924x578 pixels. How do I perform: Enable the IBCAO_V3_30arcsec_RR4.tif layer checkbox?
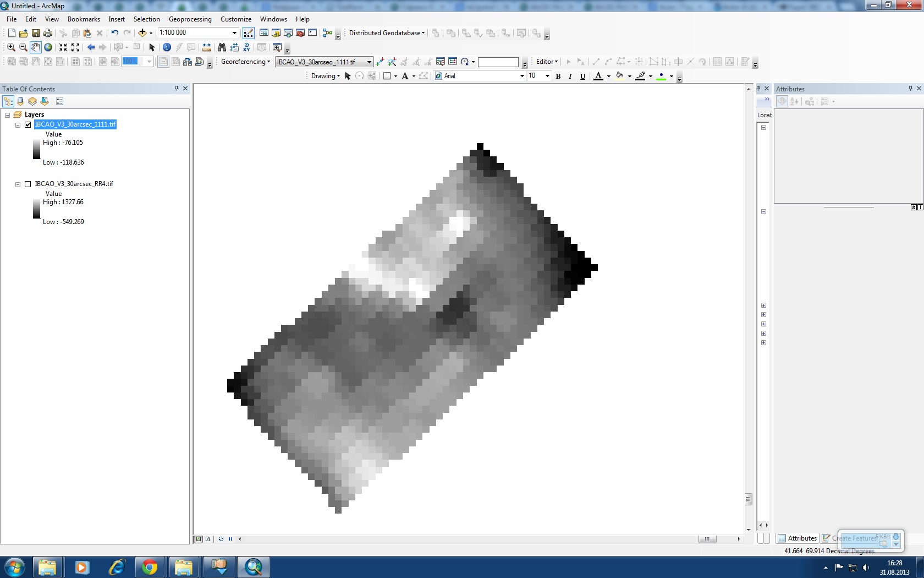click(x=28, y=184)
